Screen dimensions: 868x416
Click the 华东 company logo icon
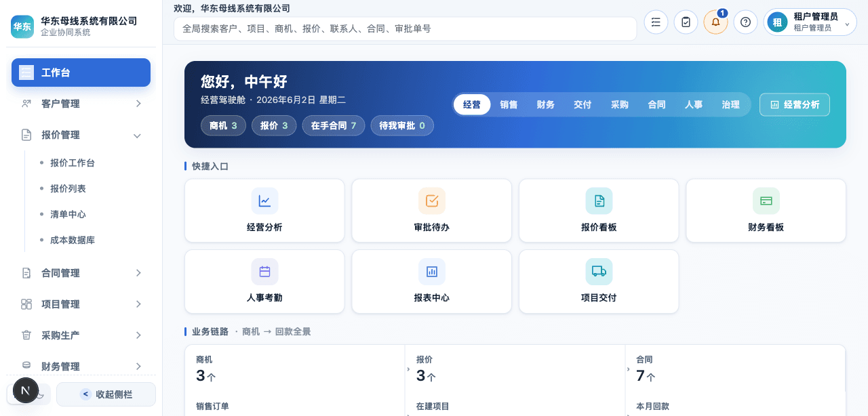pyautogui.click(x=22, y=26)
